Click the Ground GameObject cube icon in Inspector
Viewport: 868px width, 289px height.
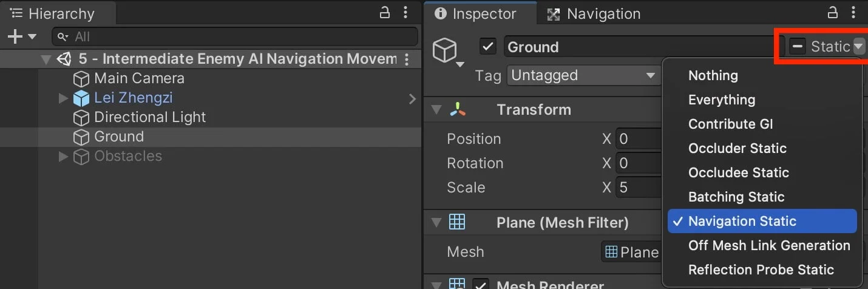pos(445,50)
